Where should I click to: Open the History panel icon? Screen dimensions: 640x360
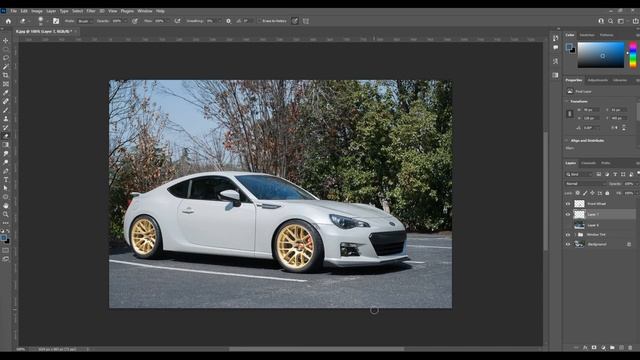pyautogui.click(x=556, y=38)
